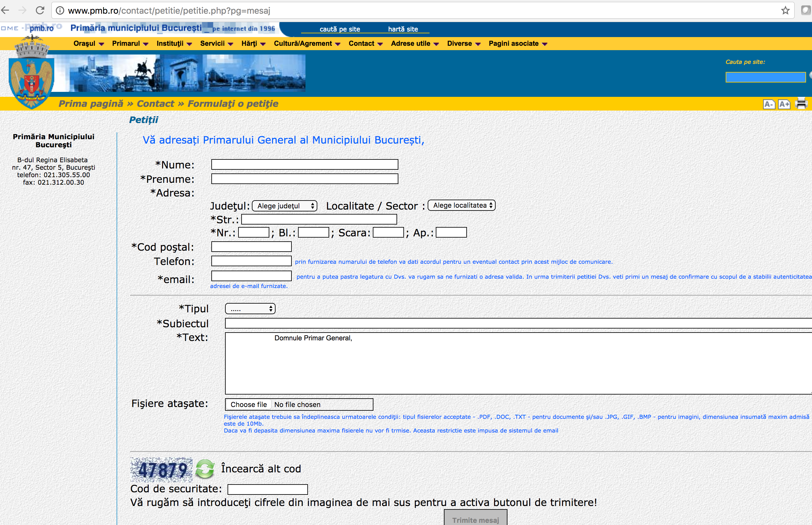Expand the Tipul petition type dropdown
812x525 pixels.
pyautogui.click(x=250, y=309)
